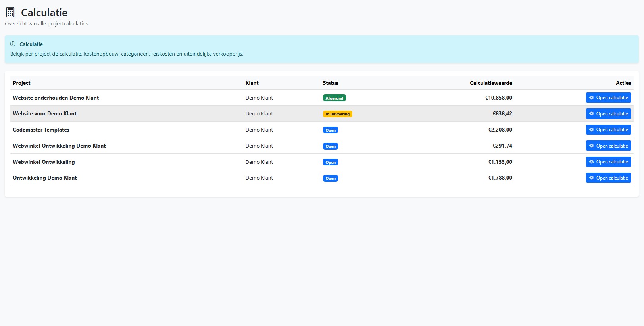This screenshot has height=326, width=644.
Task: Click project name Website voor Demo Klant
Action: [x=45, y=113]
